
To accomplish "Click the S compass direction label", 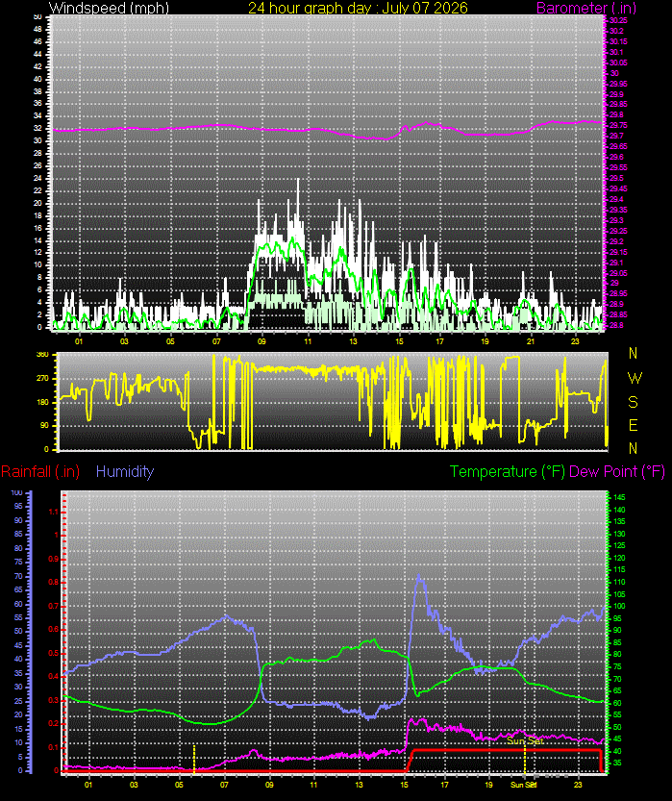I will 634,402.
